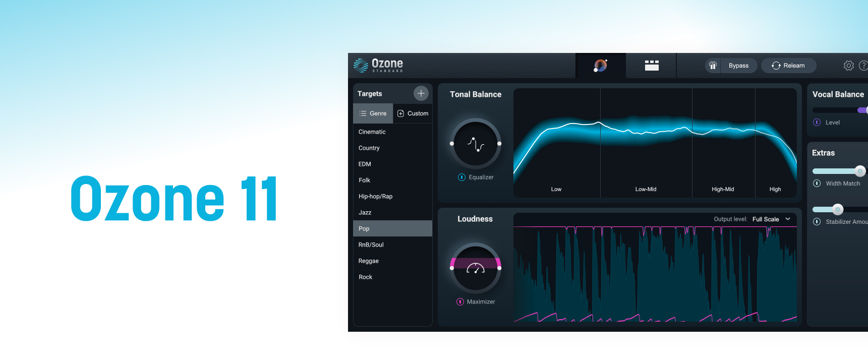Select the Genre targets tab

(373, 113)
